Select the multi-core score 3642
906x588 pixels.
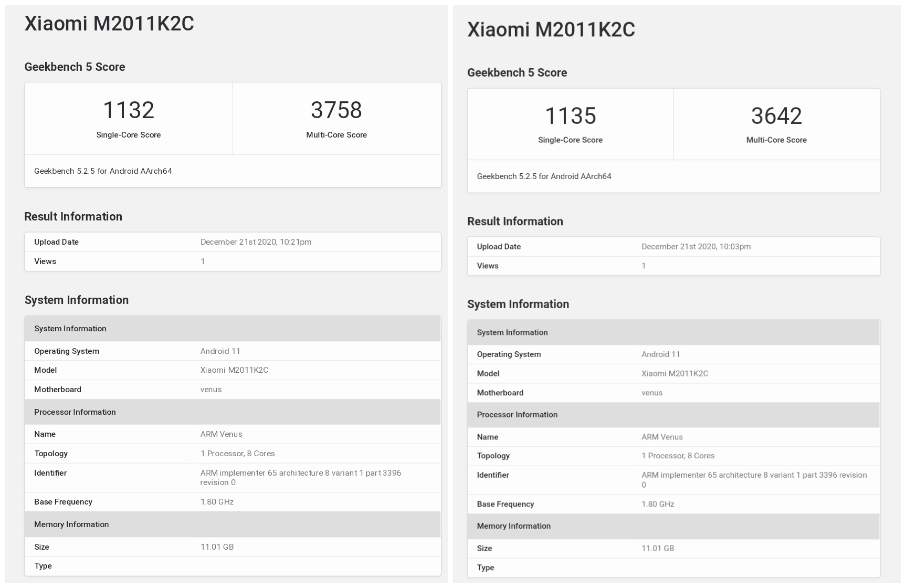[777, 116]
